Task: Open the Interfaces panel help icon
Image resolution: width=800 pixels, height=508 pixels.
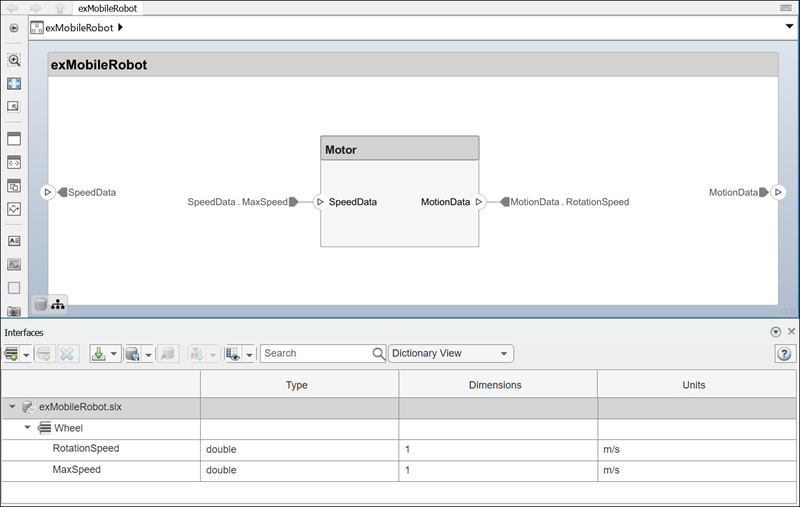Action: (784, 353)
